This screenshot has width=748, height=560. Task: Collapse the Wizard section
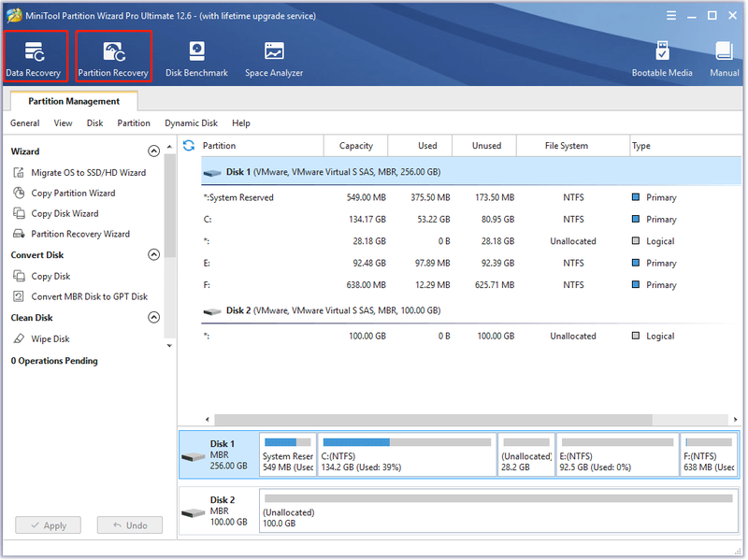(153, 151)
